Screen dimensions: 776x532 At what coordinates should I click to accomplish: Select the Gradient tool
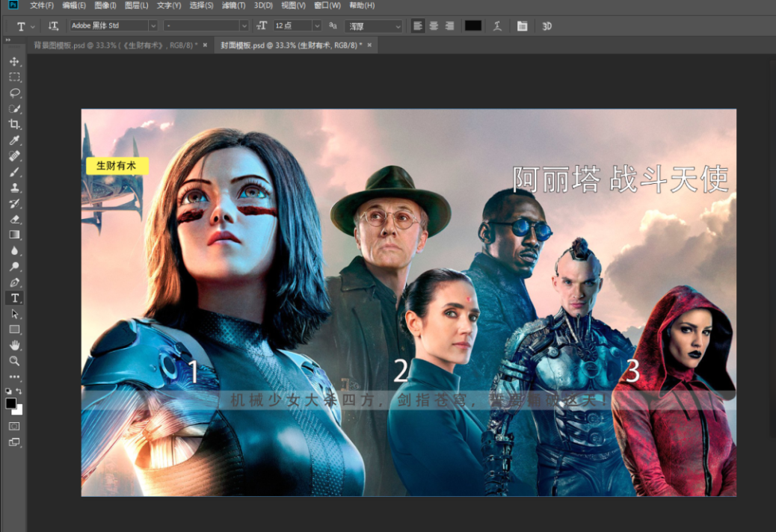[14, 235]
